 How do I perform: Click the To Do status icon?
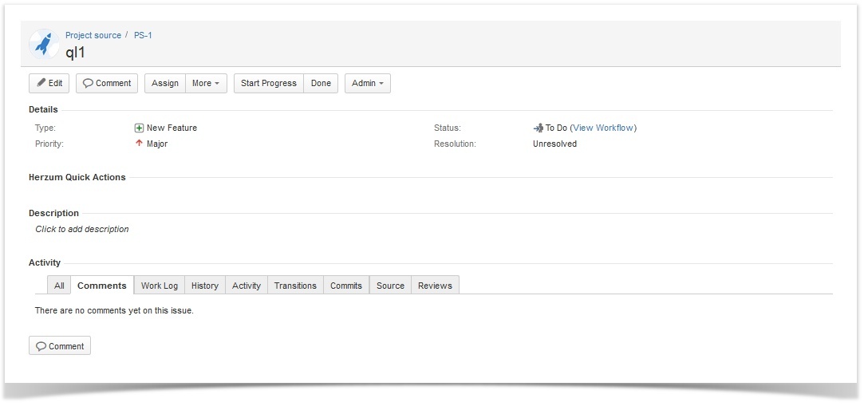538,128
